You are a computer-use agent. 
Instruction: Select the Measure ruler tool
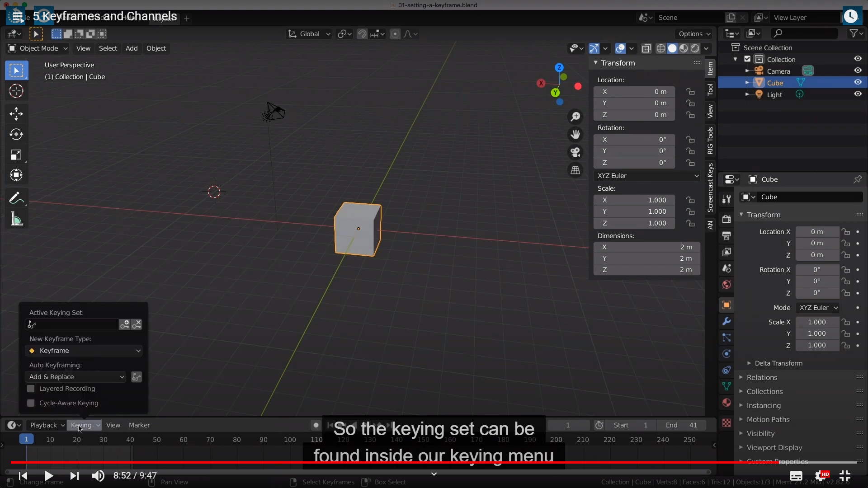click(x=16, y=219)
